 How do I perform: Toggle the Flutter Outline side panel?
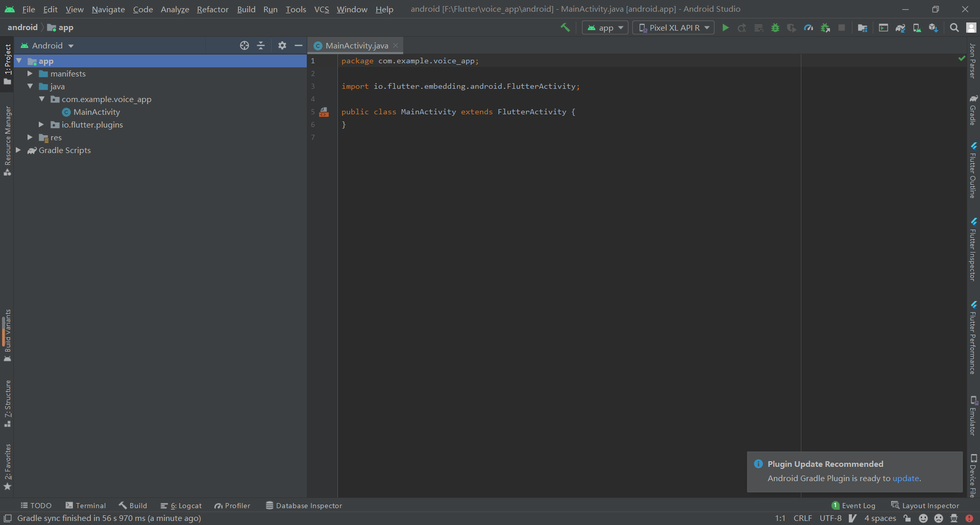point(973,170)
